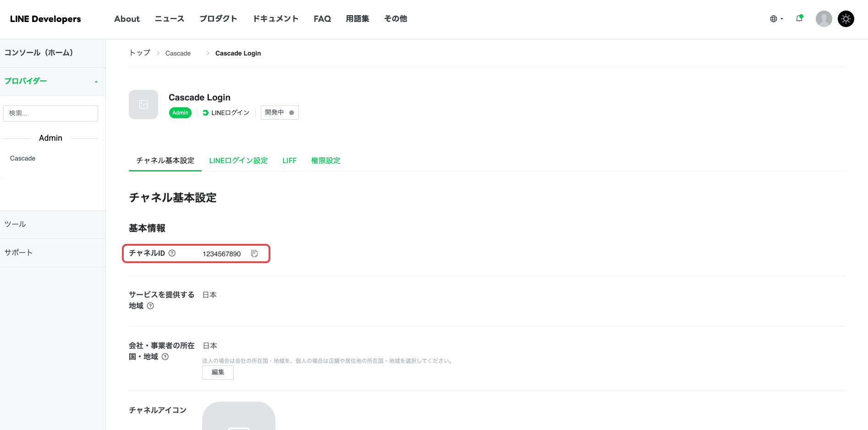Click the LINEログイン channel type label

tap(226, 113)
